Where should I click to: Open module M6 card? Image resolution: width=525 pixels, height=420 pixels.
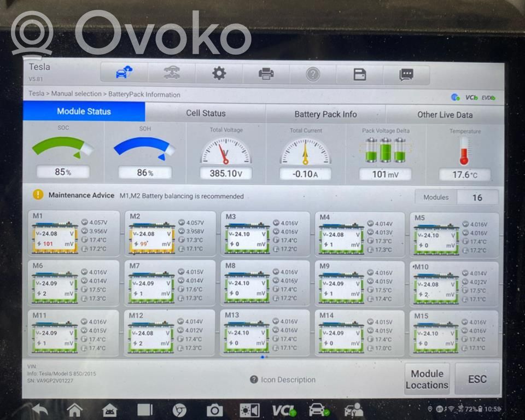coord(73,283)
